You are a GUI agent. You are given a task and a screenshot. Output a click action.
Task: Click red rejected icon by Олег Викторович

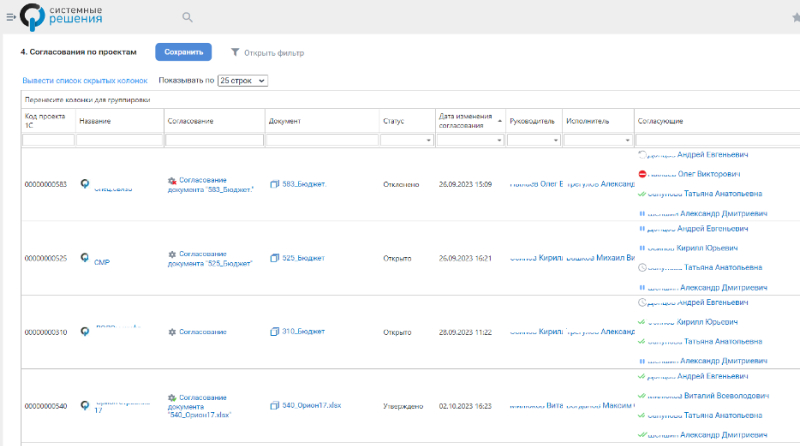tap(642, 174)
